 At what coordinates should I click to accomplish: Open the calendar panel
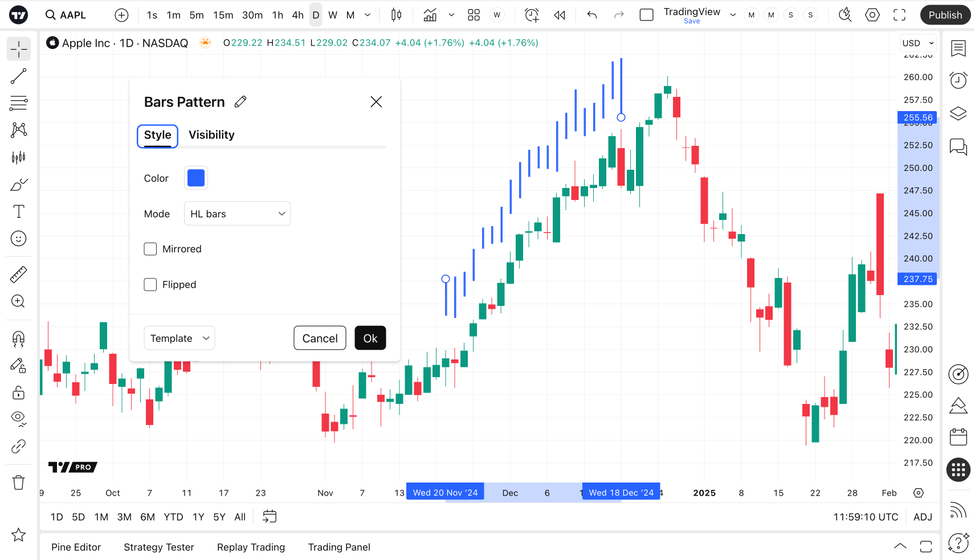click(958, 437)
